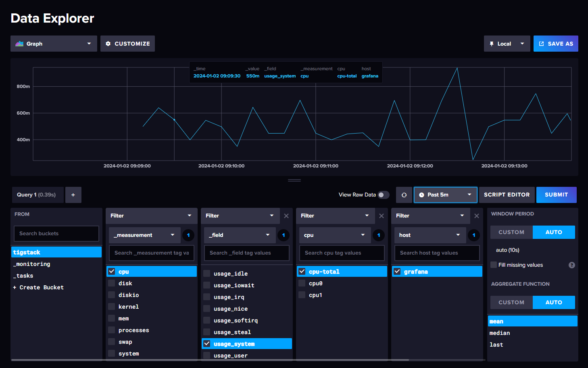Uncheck the cpu-total checkbox

coord(302,271)
